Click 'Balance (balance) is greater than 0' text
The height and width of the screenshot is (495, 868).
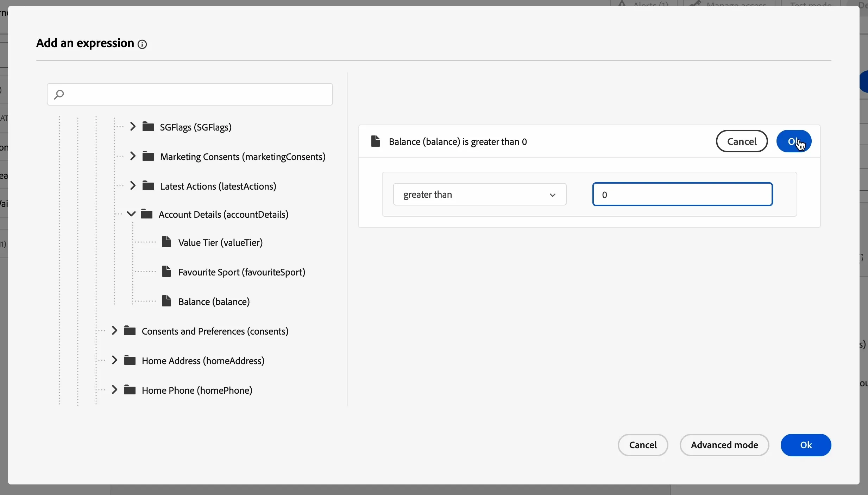click(x=458, y=142)
